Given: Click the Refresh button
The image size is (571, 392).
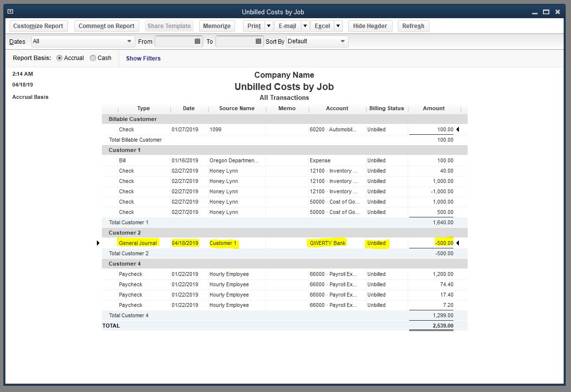Looking at the screenshot, I should [x=413, y=26].
